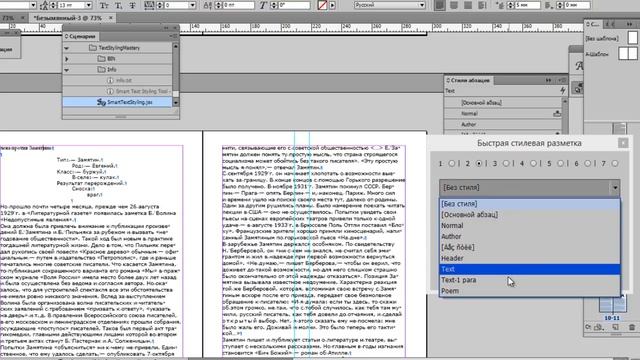Viewport: 640px width, 360px height.
Task: Click the justify paragraph icon
Action: point(482,5)
